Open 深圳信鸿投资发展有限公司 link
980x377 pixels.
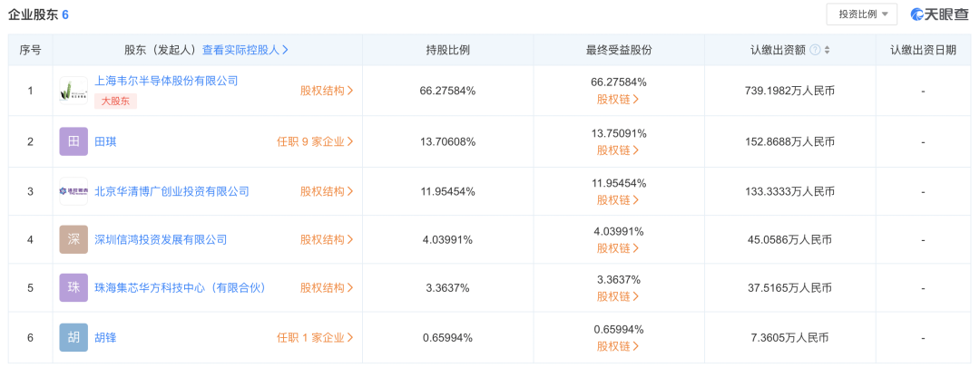(161, 239)
